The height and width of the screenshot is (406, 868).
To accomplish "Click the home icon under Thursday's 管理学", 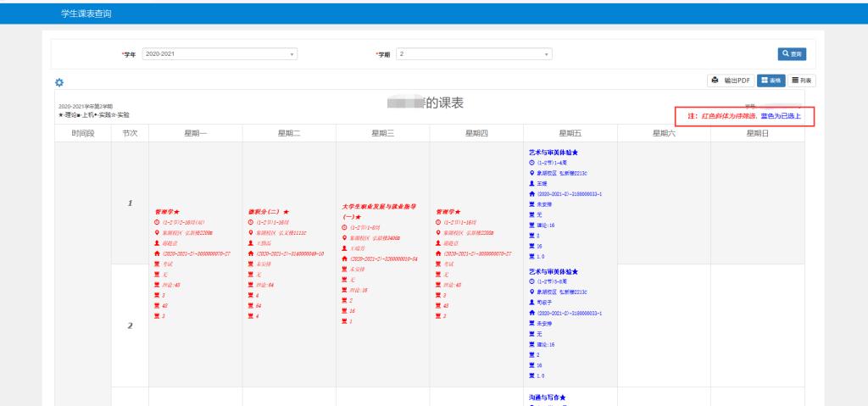I will [437, 253].
